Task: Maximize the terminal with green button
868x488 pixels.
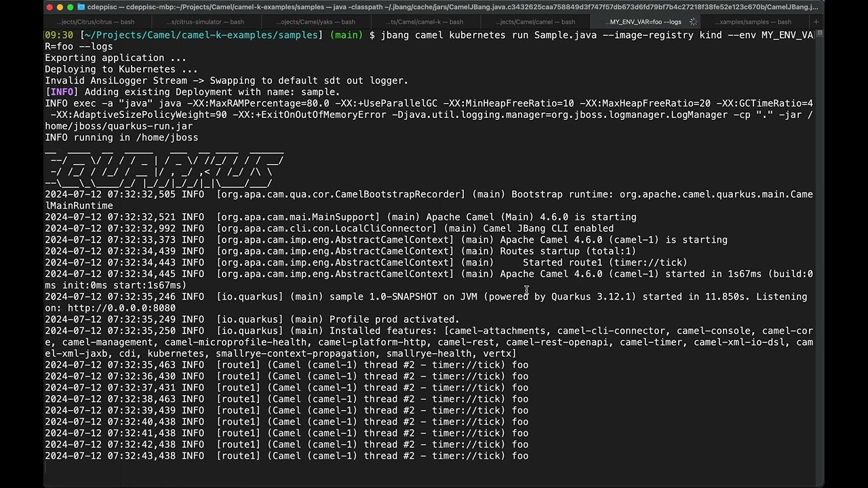Action: click(x=71, y=7)
